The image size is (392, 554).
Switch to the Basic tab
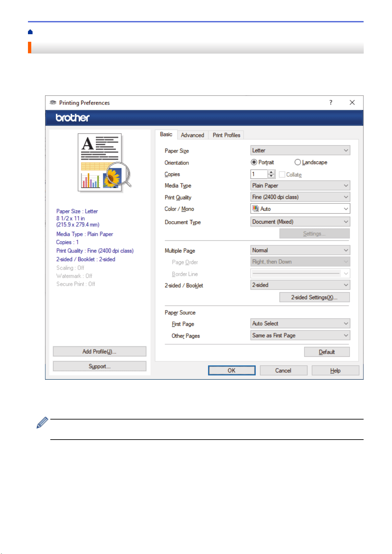166,134
